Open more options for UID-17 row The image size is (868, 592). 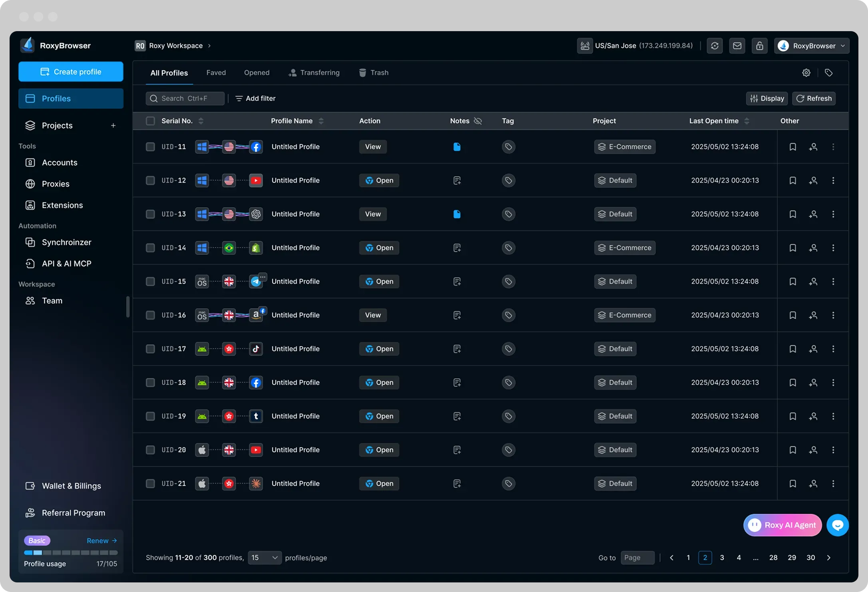click(833, 349)
